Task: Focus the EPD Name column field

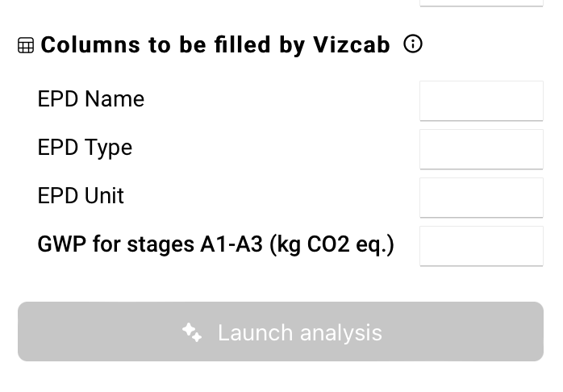Action: pyautogui.click(x=482, y=101)
